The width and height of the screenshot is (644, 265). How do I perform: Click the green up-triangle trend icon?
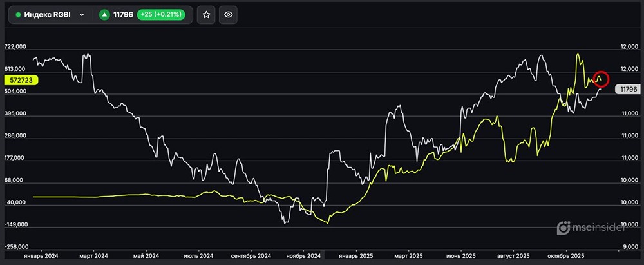(104, 14)
